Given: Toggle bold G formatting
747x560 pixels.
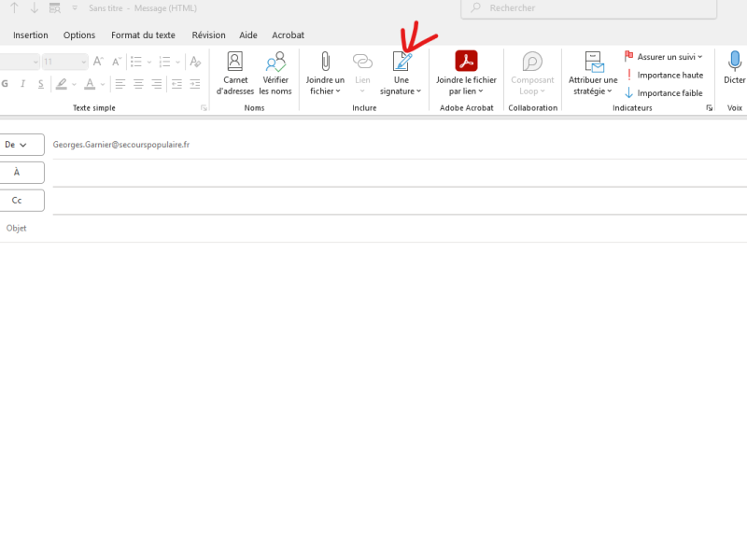Looking at the screenshot, I should coord(5,84).
